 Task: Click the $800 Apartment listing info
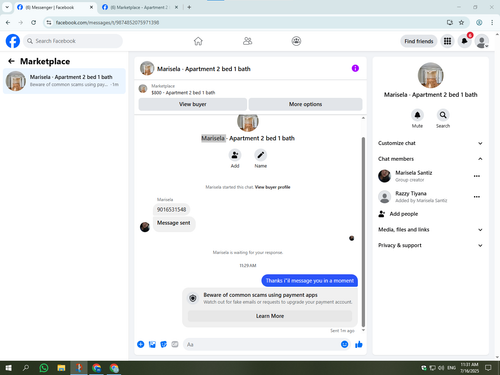coord(183,93)
